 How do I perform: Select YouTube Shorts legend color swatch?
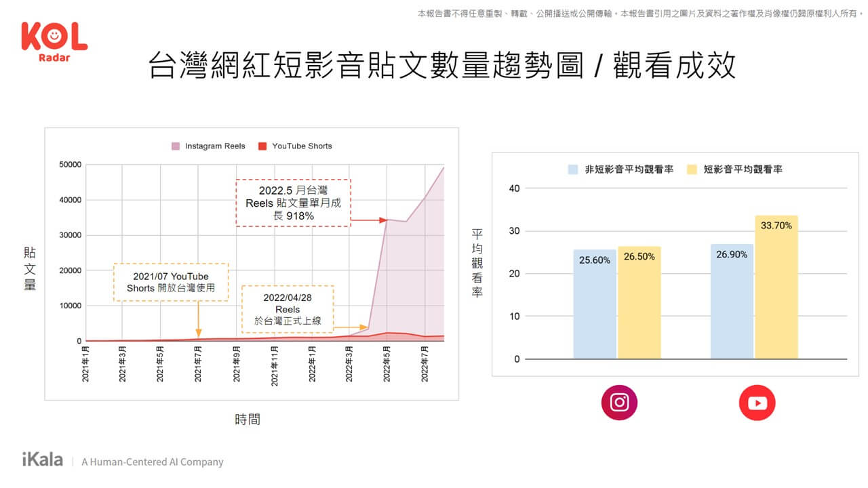262,146
